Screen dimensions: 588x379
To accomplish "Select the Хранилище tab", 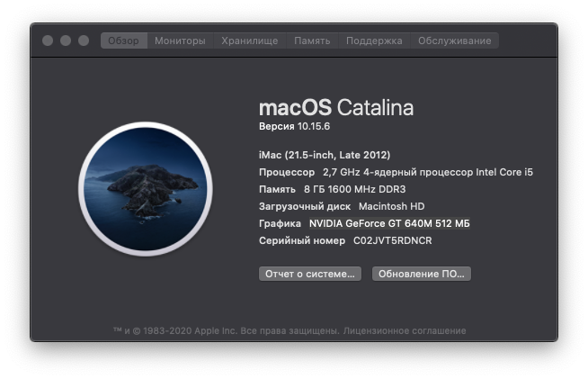I will click(249, 41).
